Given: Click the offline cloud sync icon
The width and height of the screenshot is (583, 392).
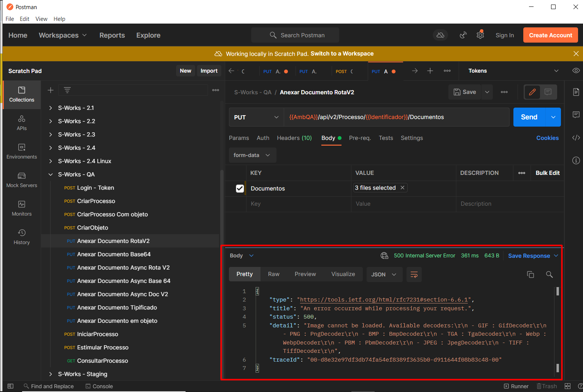Looking at the screenshot, I should pyautogui.click(x=440, y=35).
